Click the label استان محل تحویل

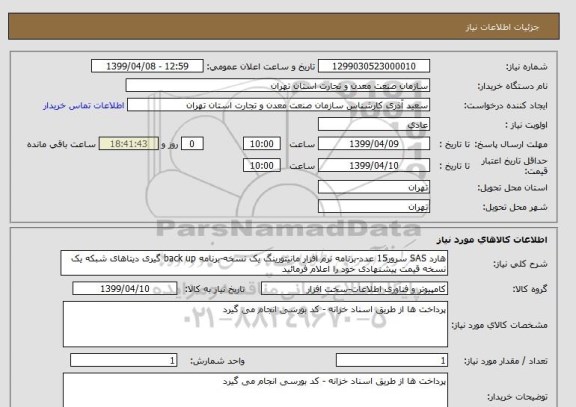pos(512,188)
